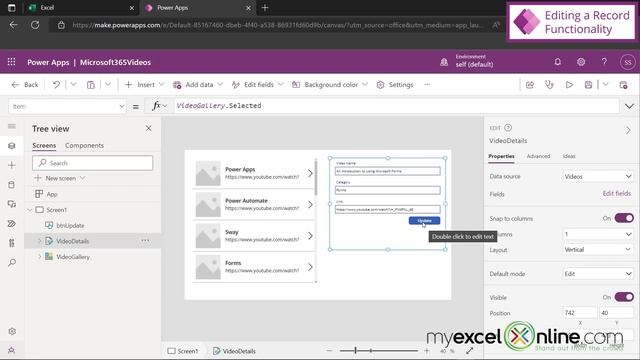
Task: Open the Variables icon in left rail
Action: [x=12, y=243]
